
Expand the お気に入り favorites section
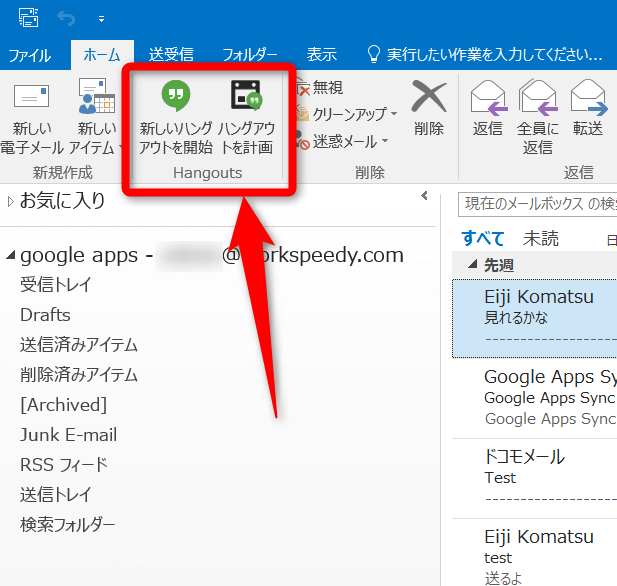pos(11,201)
